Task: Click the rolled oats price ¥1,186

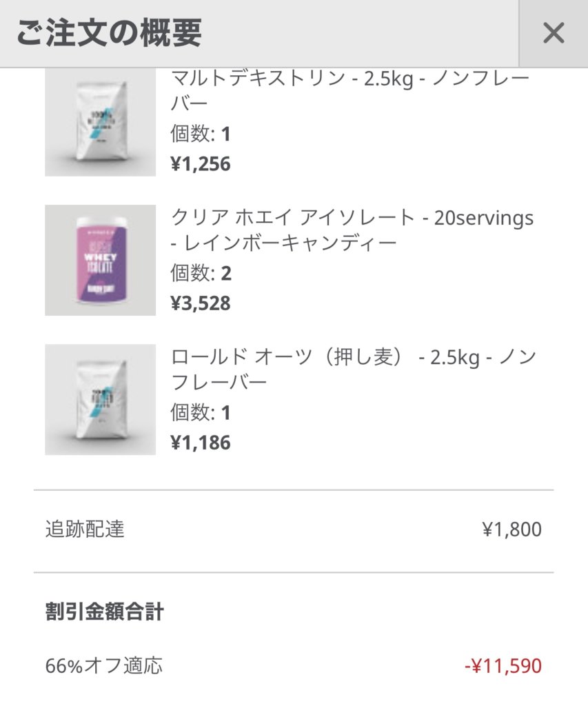Action: click(x=201, y=443)
